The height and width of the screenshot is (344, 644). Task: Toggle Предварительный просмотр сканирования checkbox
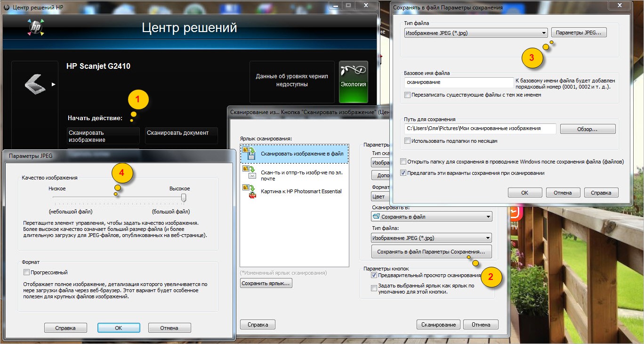(374, 275)
